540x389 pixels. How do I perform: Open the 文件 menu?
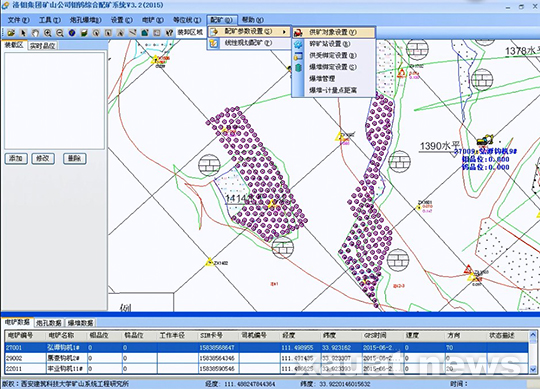(x=18, y=20)
